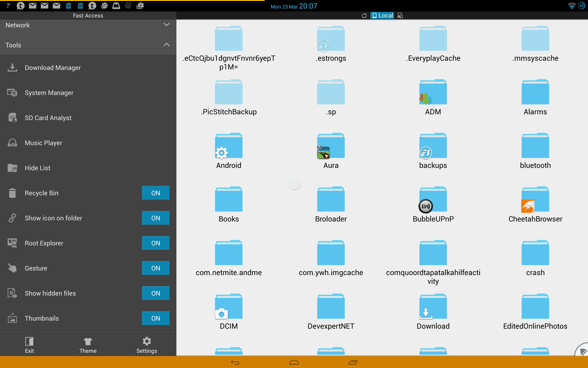The width and height of the screenshot is (588, 368).
Task: Open the DCIM folder
Action: [x=228, y=312]
